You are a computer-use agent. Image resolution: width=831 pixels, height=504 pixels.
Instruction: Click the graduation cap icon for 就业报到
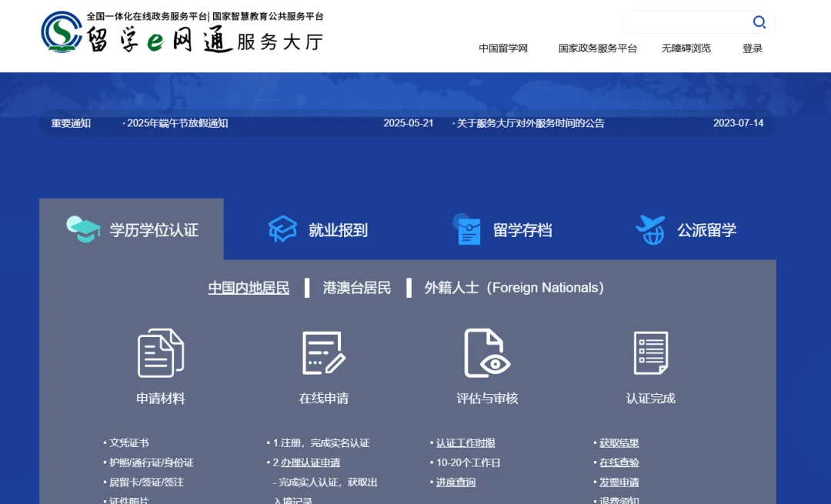click(x=282, y=229)
